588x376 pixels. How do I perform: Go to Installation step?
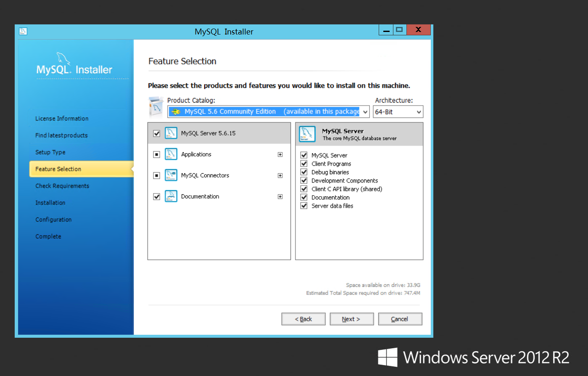point(50,203)
